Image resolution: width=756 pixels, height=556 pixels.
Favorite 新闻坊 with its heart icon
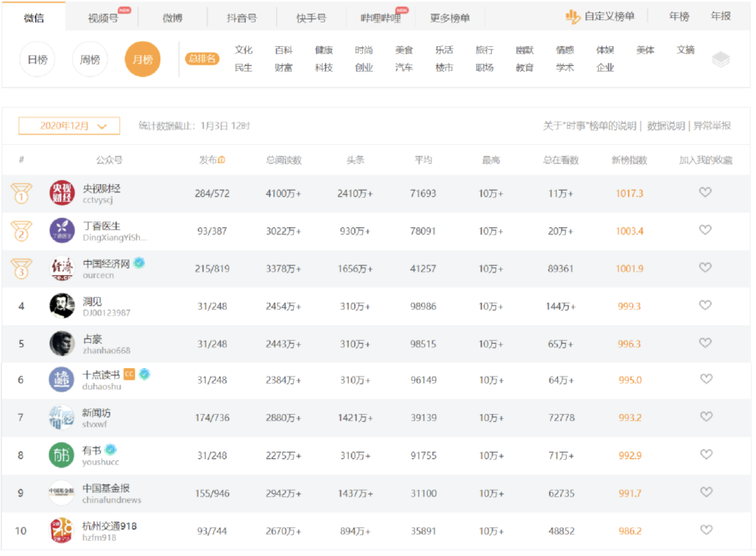(706, 417)
